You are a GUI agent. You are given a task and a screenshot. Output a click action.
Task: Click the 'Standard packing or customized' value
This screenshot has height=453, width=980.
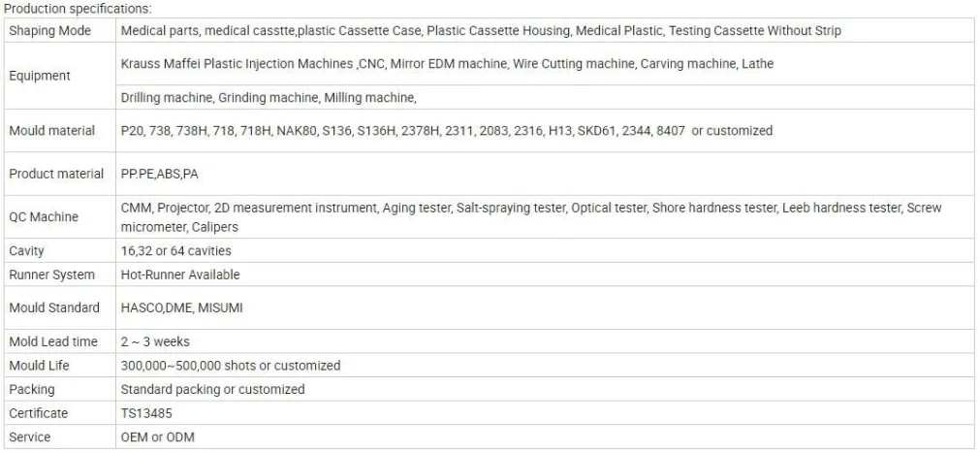click(x=212, y=389)
